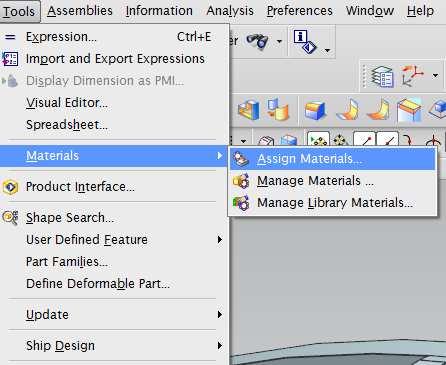Screen dimensions: 446x365
Task: Open dropdown arrow beside WCS axes icon
Action: 435,75
